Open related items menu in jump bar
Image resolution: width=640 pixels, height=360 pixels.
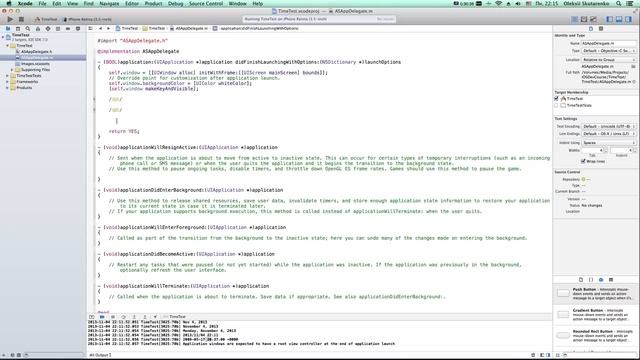pos(91,29)
